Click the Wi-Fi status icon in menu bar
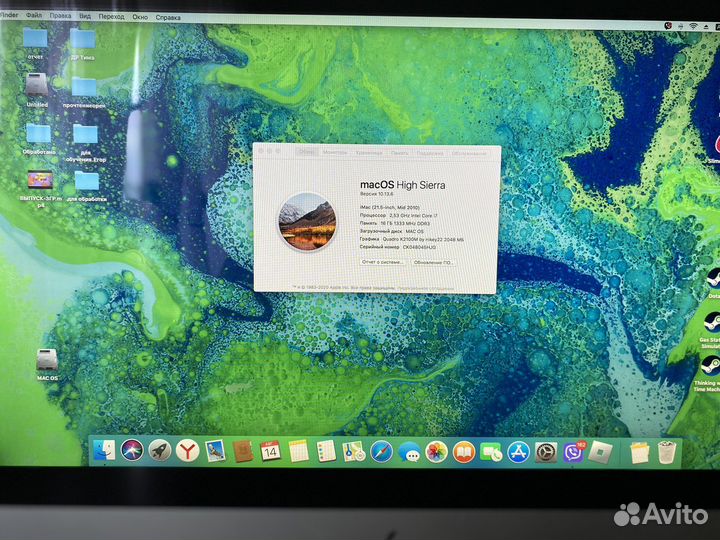Image resolution: width=720 pixels, height=540 pixels. 693,26
